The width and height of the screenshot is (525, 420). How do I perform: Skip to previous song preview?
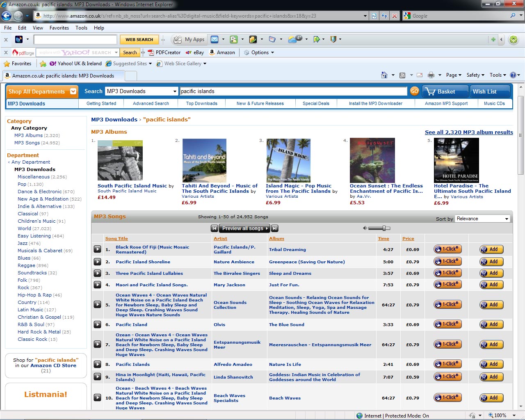[x=214, y=228]
